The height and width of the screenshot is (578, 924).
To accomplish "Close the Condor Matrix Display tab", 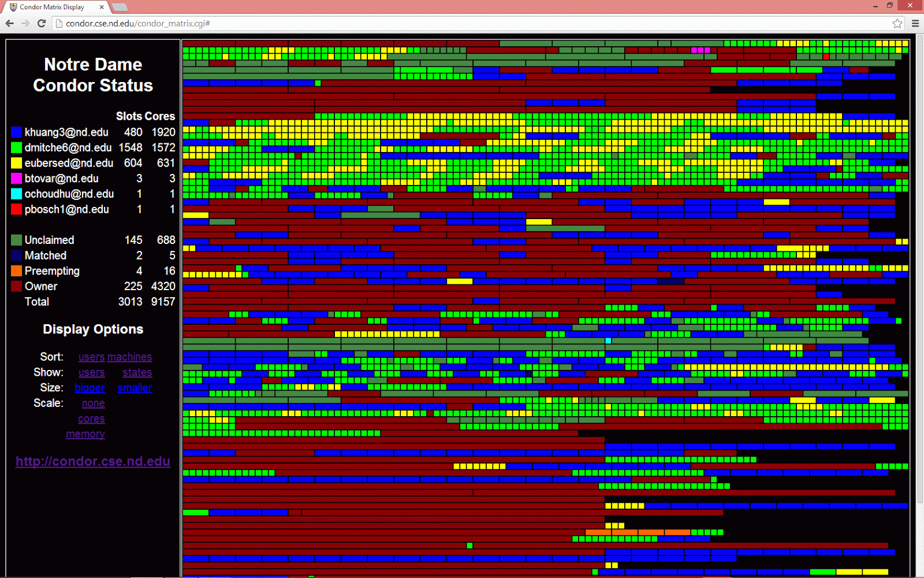I will [x=102, y=7].
